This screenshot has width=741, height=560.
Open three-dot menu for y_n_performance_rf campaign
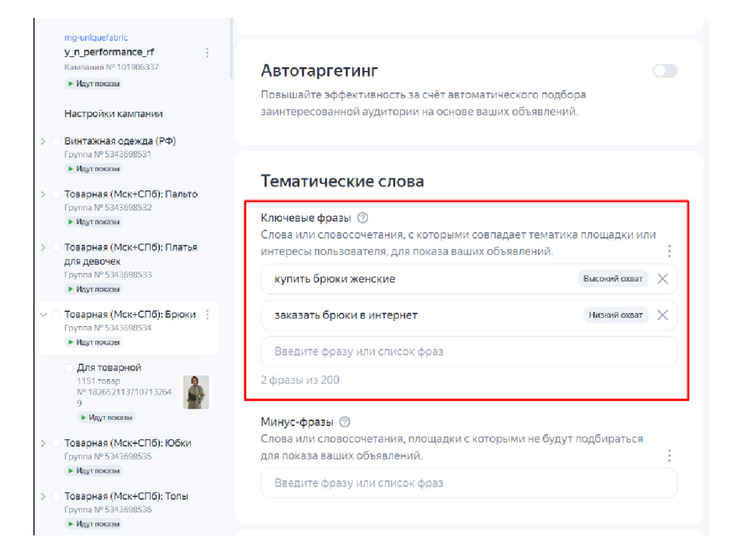207,52
